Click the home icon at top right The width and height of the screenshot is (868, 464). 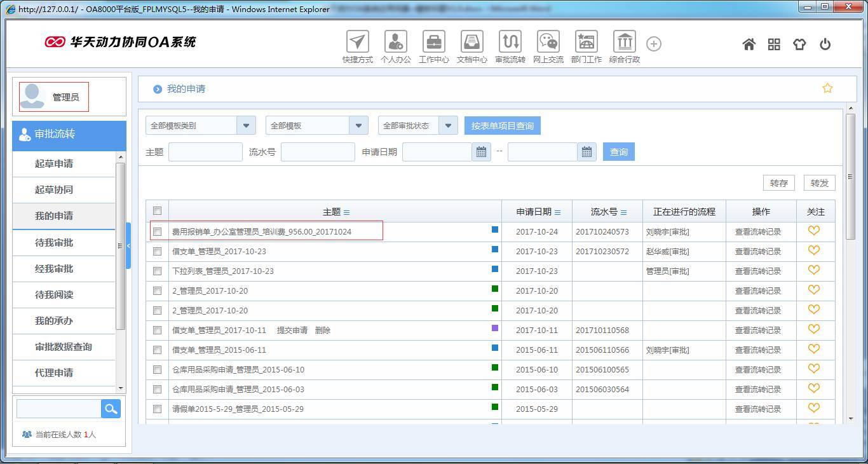[x=749, y=44]
